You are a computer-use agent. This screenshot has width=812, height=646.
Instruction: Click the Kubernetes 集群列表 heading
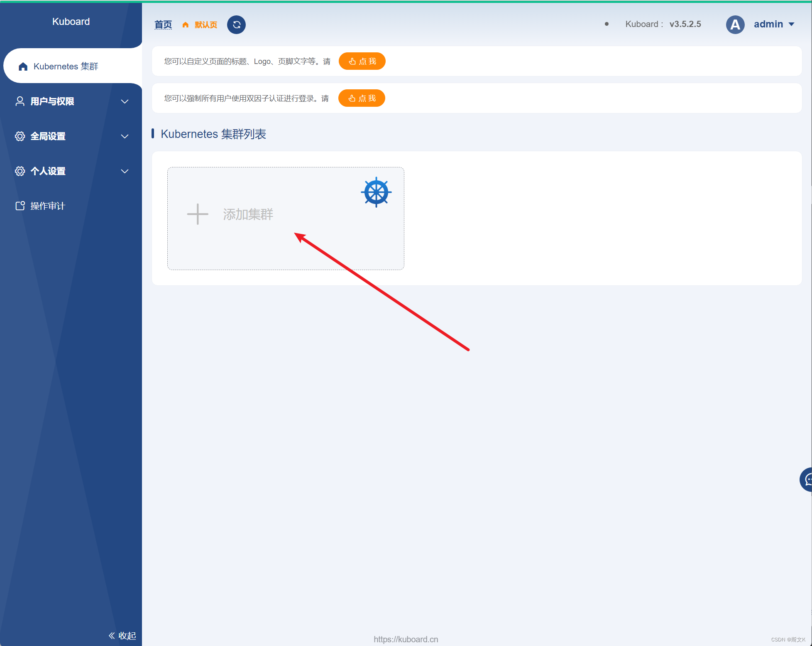(213, 134)
